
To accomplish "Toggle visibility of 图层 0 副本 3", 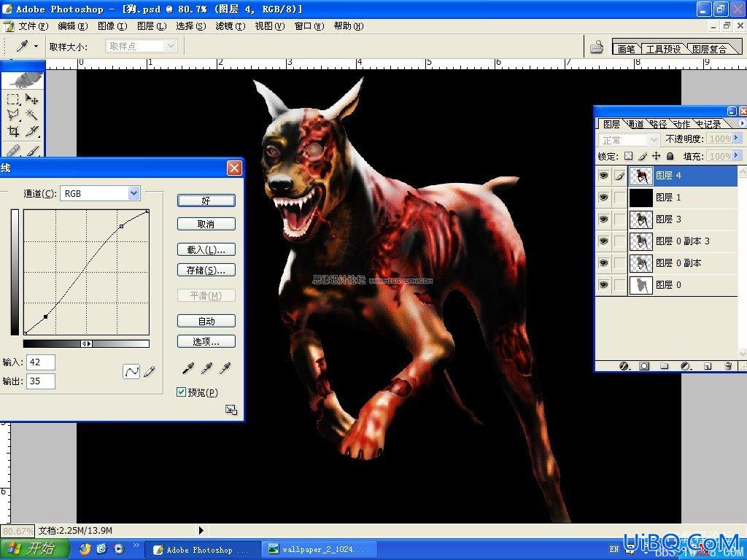I will click(x=603, y=241).
